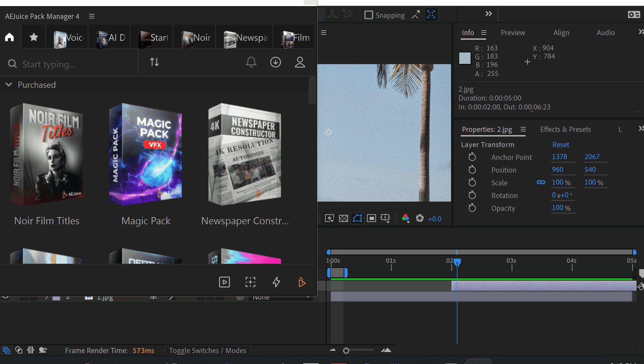Open the AEJuice Pack Manager panel menu

pyautogui.click(x=92, y=16)
